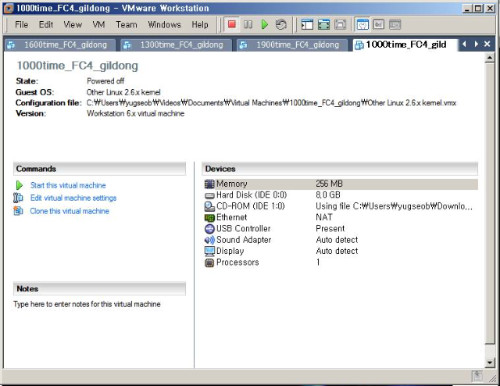500x386 pixels.
Task: Click the Reset toolbar button
Action: pos(281,24)
